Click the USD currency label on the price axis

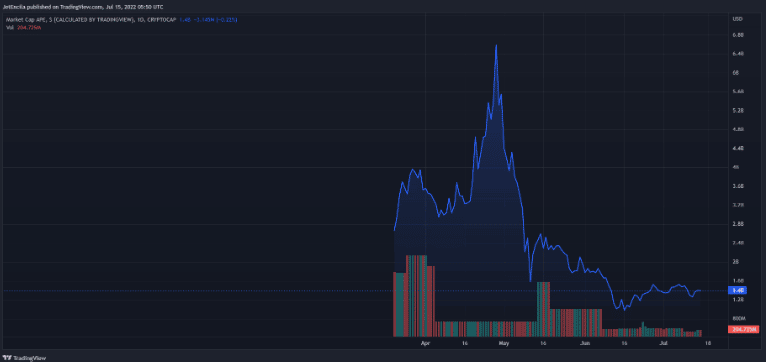[x=738, y=19]
